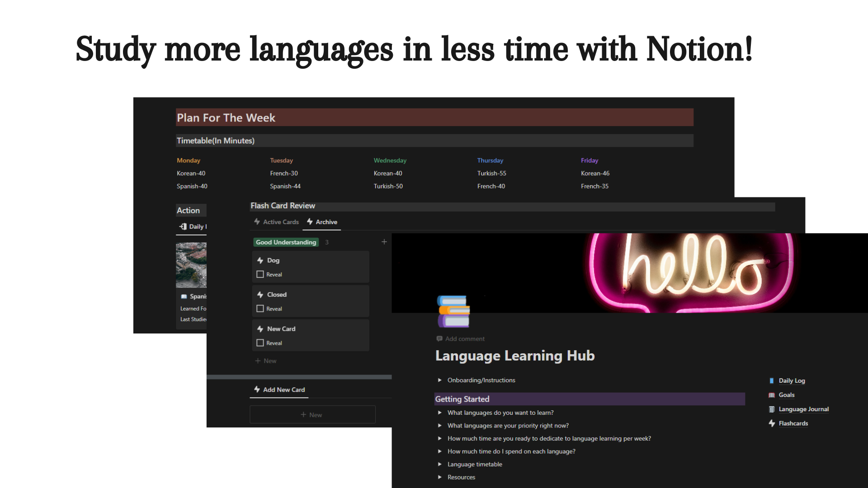Click the Add comment speech bubble icon
The width and height of the screenshot is (868, 488).
[x=439, y=338]
